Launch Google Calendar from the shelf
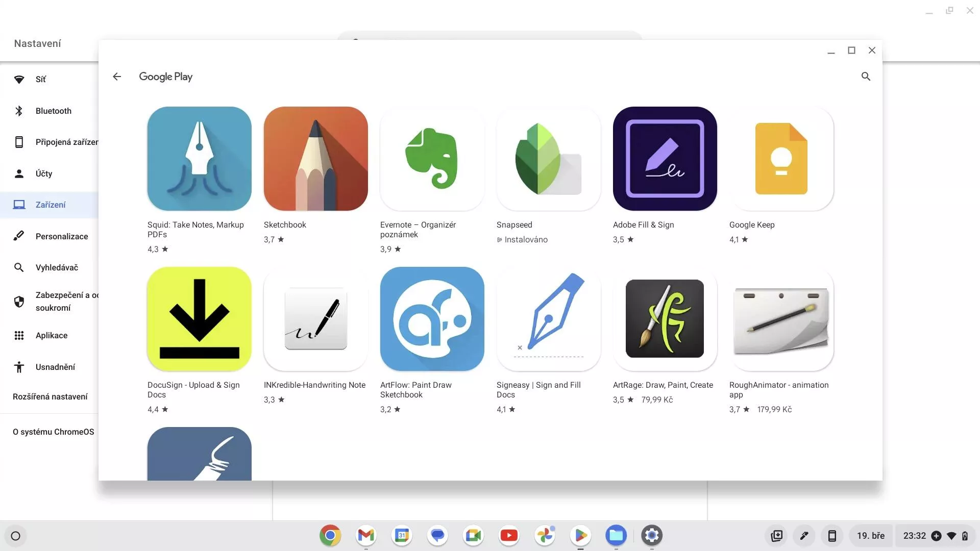 [402, 535]
